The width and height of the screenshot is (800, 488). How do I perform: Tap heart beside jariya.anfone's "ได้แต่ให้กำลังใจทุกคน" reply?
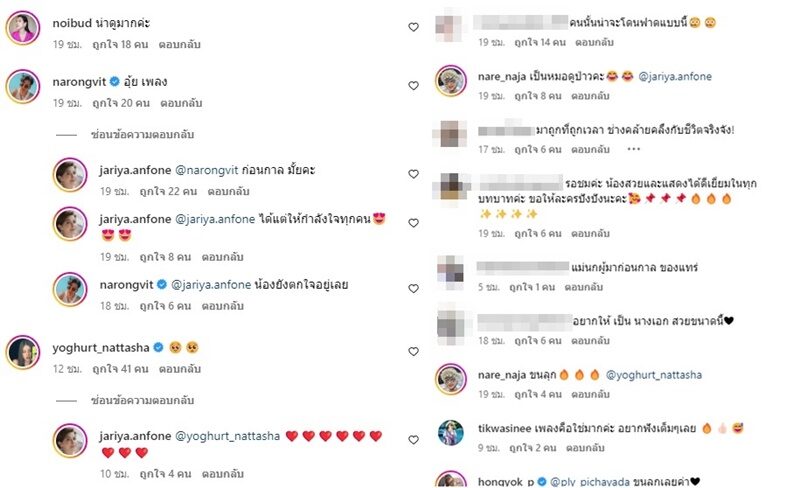[413, 223]
